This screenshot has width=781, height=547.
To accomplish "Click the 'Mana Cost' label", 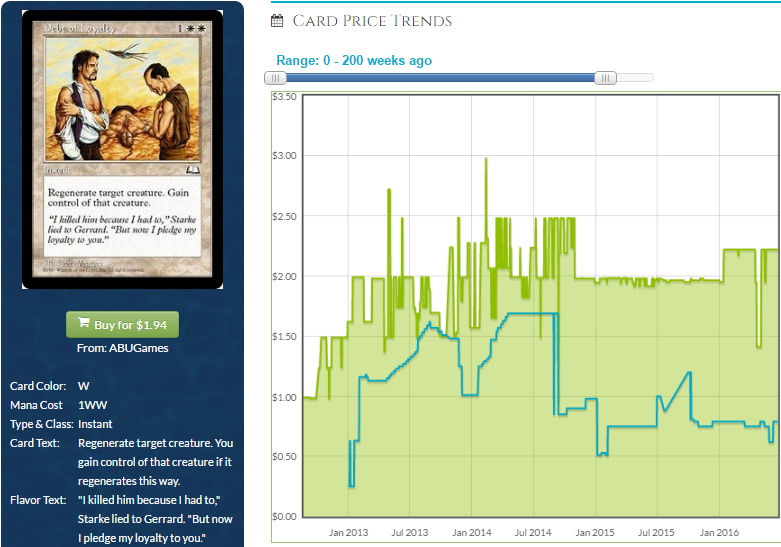I will [x=36, y=405].
